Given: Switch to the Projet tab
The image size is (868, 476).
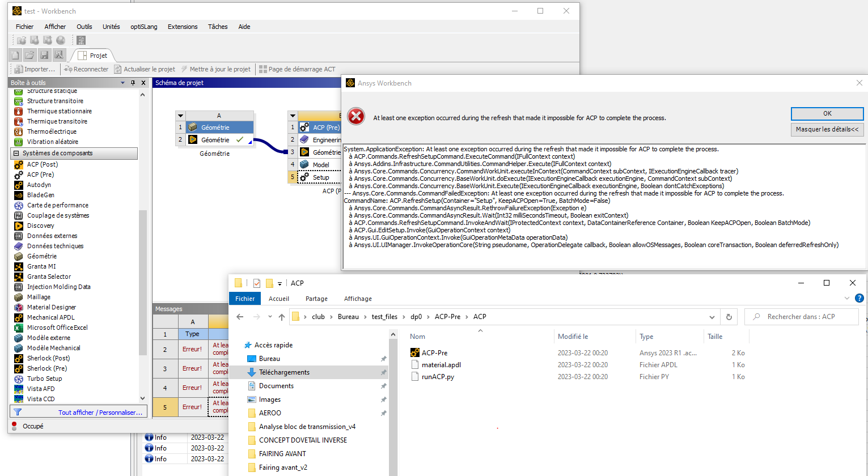Looking at the screenshot, I should (x=94, y=56).
